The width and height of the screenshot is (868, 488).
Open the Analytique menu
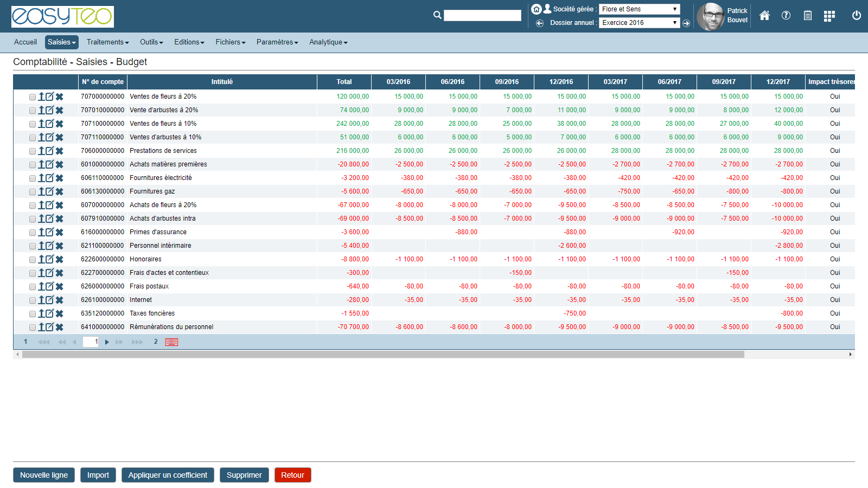point(328,42)
